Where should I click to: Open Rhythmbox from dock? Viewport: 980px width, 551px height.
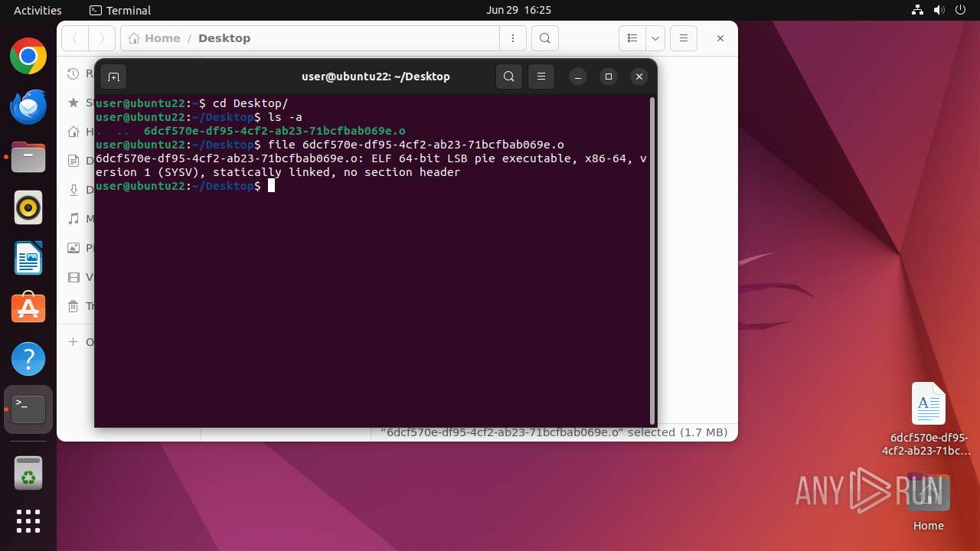click(x=28, y=208)
